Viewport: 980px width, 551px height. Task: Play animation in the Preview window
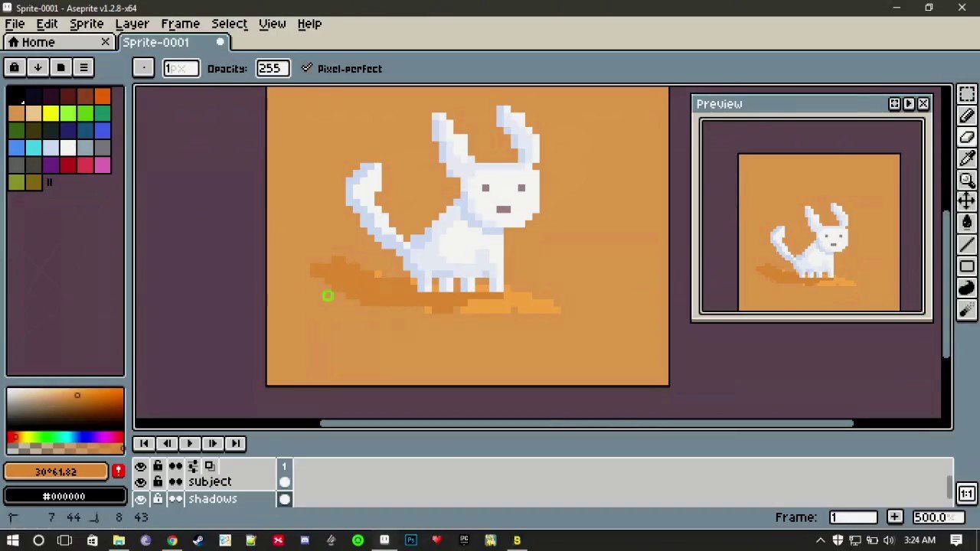click(909, 103)
